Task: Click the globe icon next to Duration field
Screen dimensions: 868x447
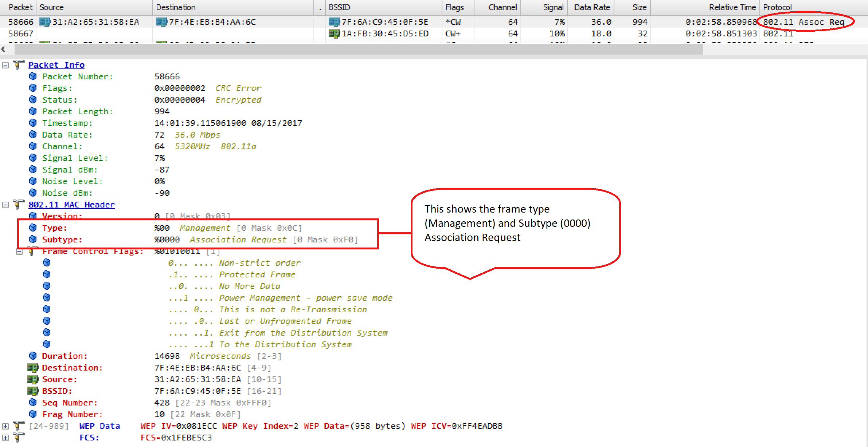Action: pos(33,356)
